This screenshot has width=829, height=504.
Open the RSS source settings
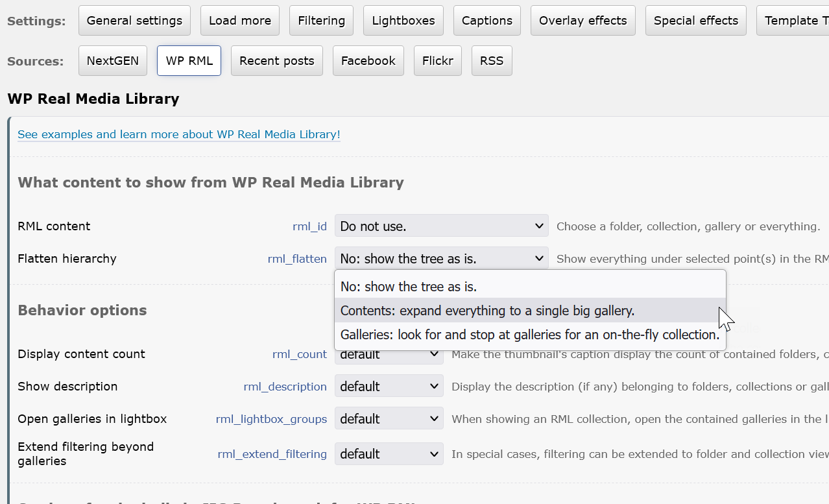[x=491, y=61]
